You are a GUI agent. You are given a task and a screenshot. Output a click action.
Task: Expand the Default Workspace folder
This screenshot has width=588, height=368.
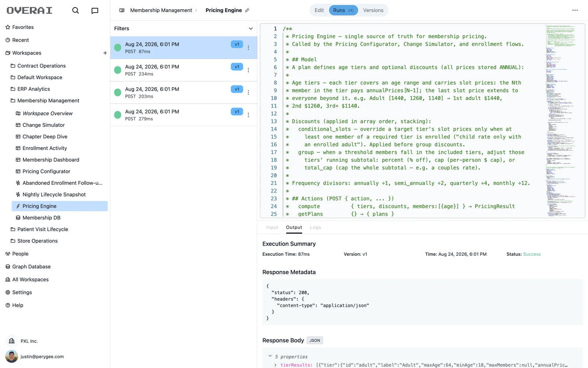click(40, 77)
